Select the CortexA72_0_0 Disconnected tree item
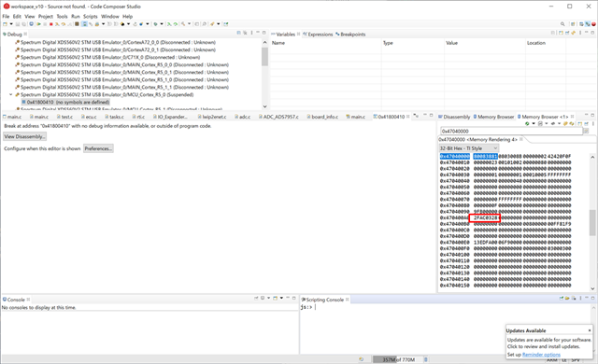The image size is (598, 364). click(115, 42)
